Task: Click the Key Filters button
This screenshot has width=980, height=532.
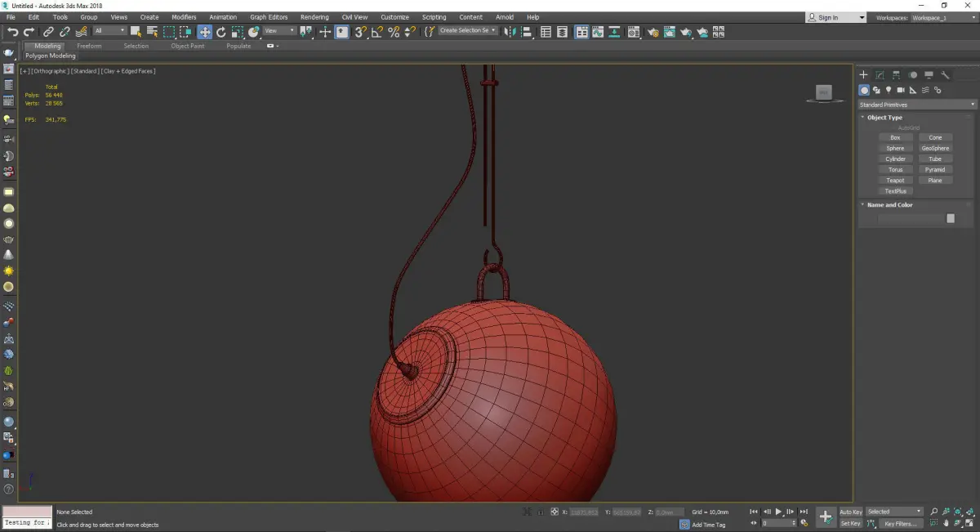Action: pos(899,523)
